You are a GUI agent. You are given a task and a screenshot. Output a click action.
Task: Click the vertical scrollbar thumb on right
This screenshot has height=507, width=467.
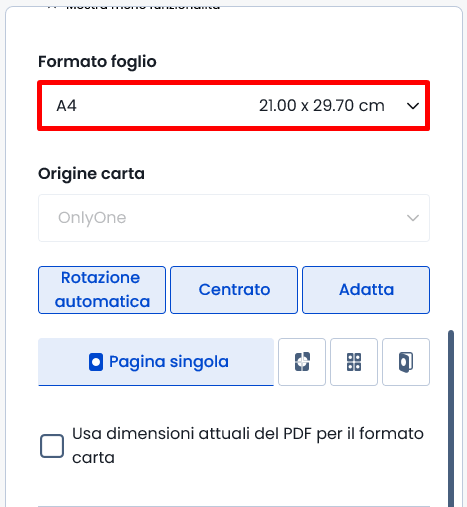pos(451,418)
